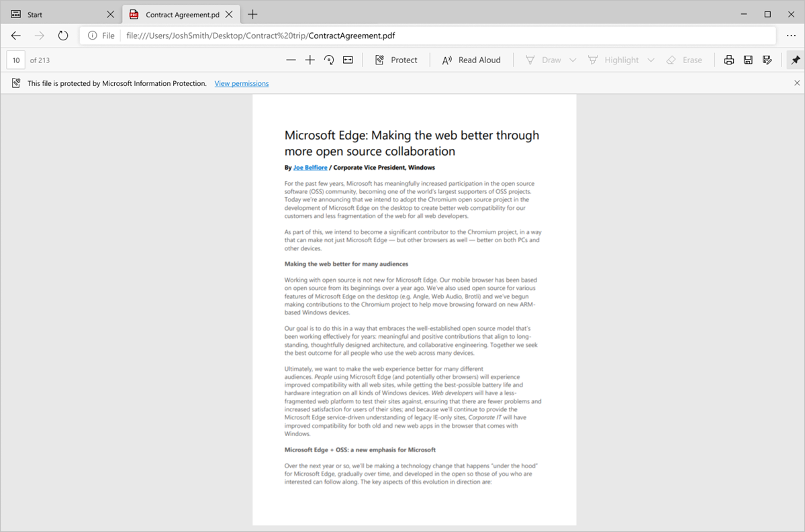The height and width of the screenshot is (532, 805).
Task: Print the Contract Agreement document
Action: 728,60
